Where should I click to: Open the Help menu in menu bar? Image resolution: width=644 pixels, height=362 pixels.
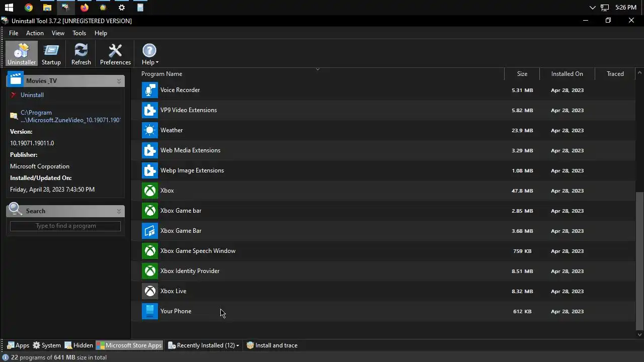pos(101,33)
